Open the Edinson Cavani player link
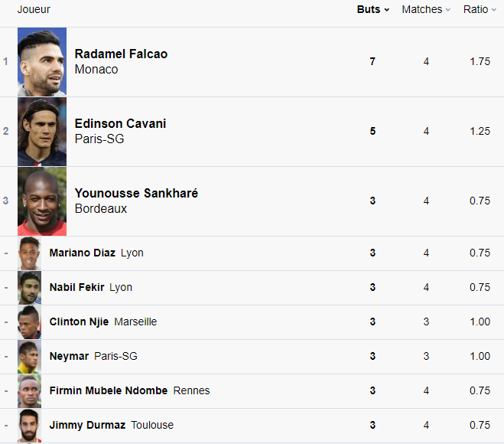The height and width of the screenshot is (444, 504). (120, 124)
